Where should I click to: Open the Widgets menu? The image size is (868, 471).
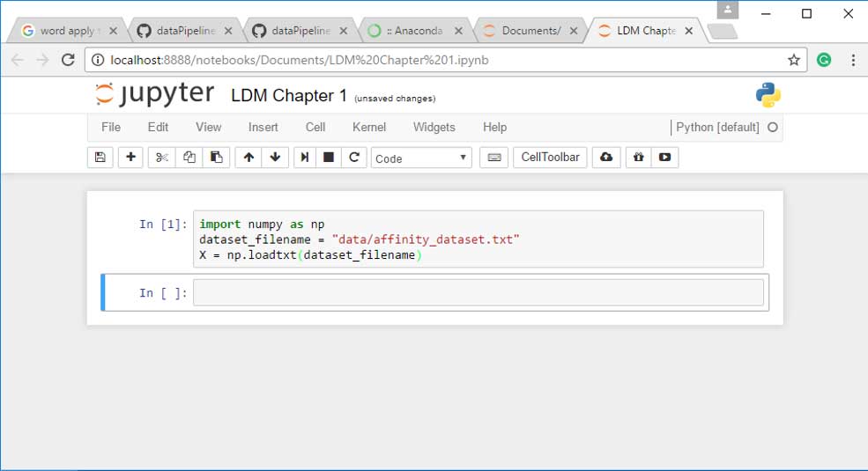(x=434, y=127)
